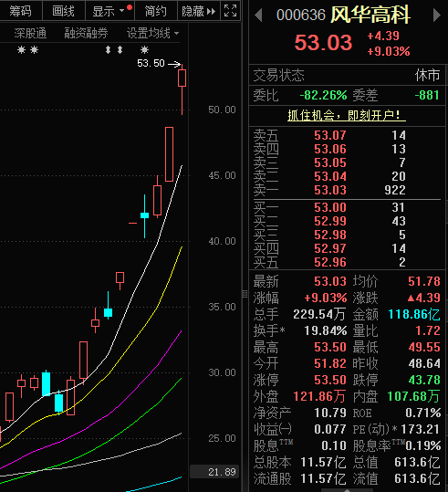Click the 净资产 value 10.79
Screen dimensions: 448x492
click(x=330, y=413)
